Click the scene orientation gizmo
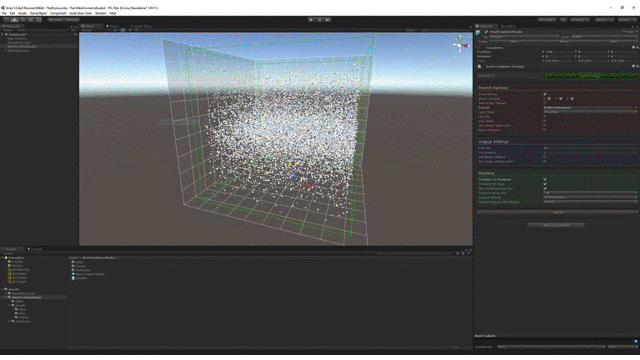 pos(460,44)
